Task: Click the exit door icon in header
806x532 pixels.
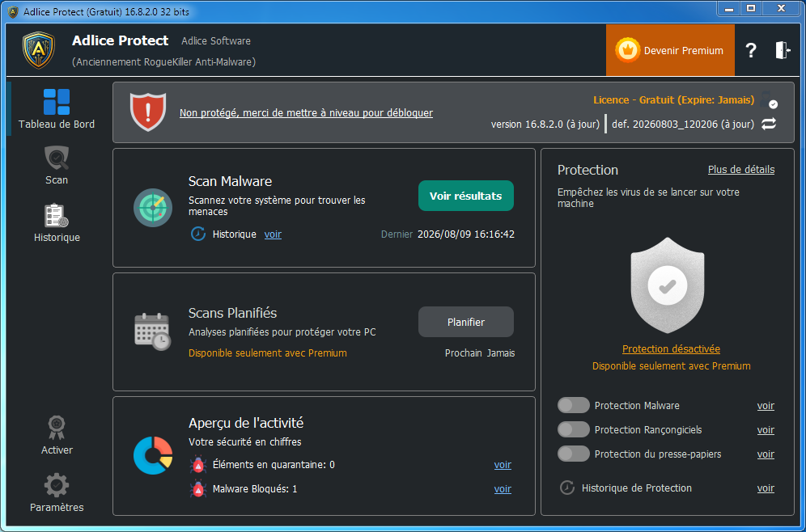Action: (783, 50)
